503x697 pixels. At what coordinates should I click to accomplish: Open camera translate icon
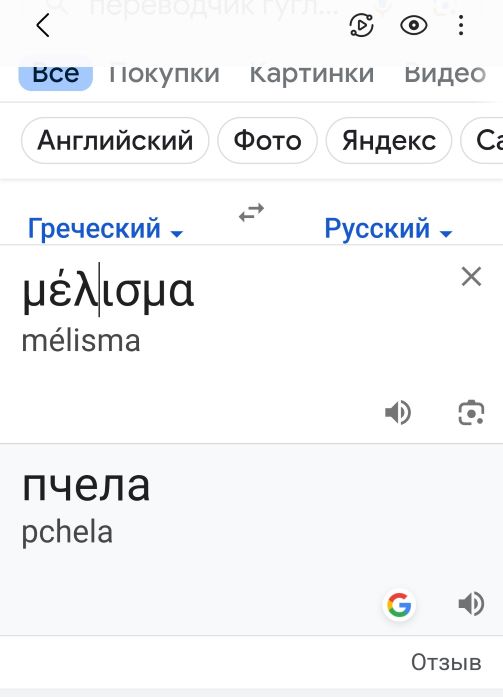(471, 413)
